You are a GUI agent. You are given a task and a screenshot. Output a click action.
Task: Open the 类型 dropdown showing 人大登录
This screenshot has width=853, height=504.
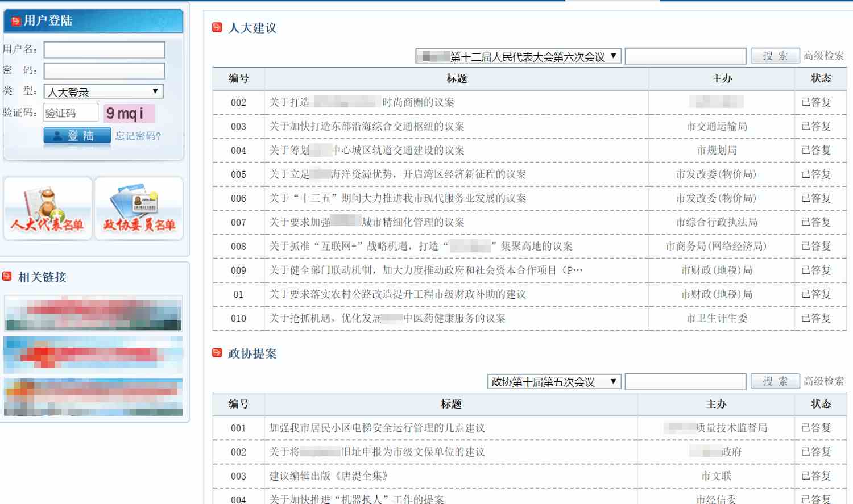(x=103, y=91)
